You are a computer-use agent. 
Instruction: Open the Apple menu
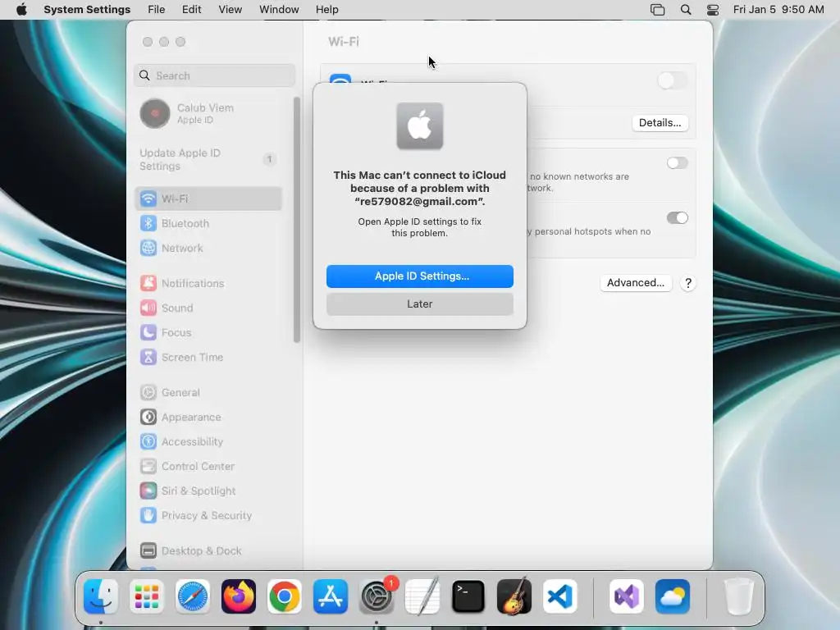(21, 10)
